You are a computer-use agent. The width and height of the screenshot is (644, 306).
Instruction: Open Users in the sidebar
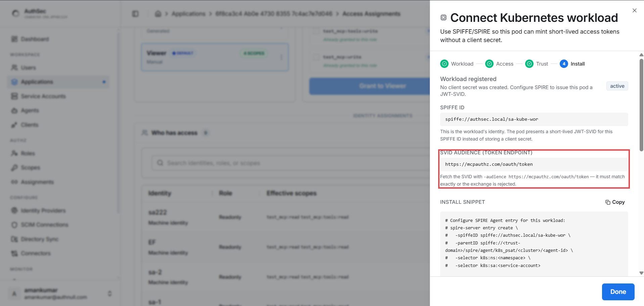point(58,68)
